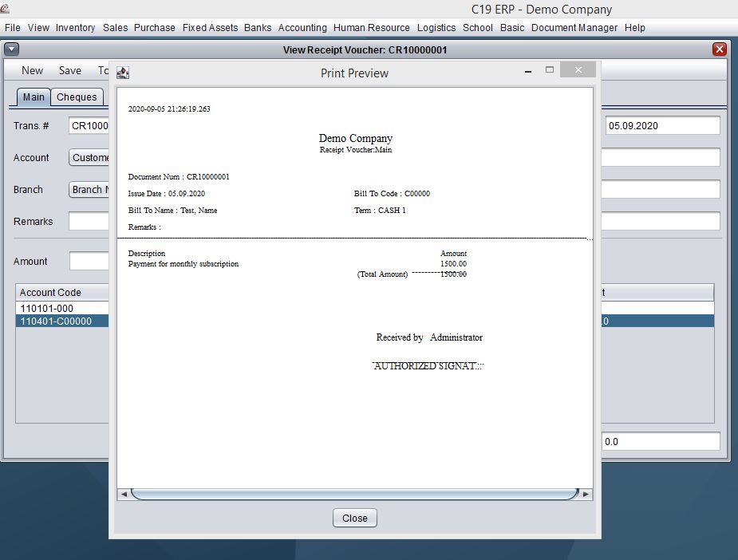Switch to the Cheques tab
738x560 pixels.
(77, 97)
